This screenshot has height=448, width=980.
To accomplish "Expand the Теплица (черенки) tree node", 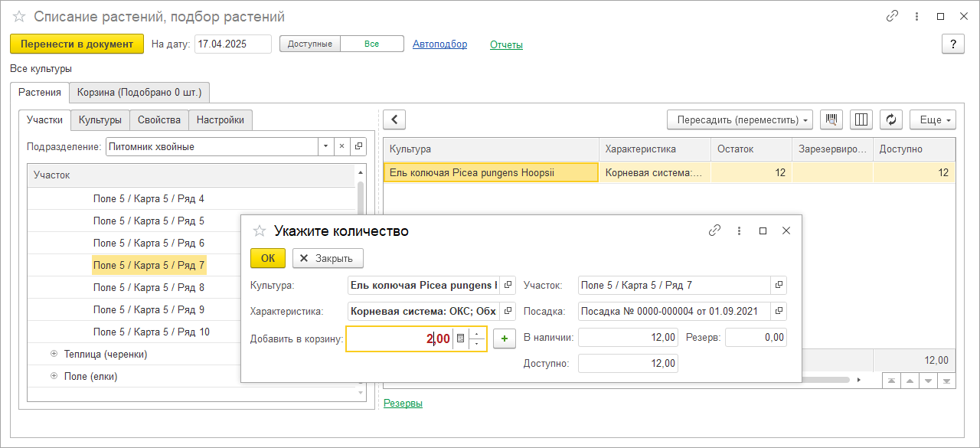I will [54, 354].
